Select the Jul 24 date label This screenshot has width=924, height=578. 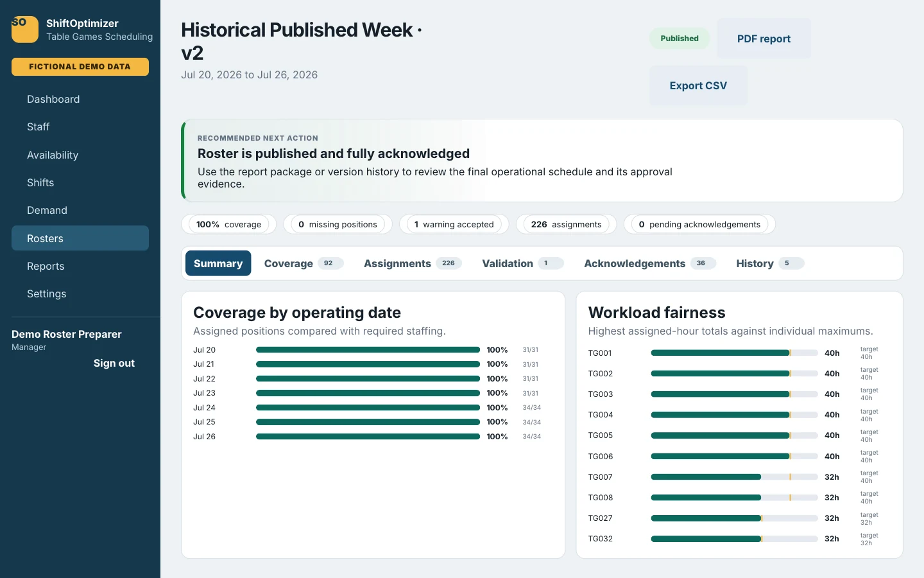(x=204, y=408)
